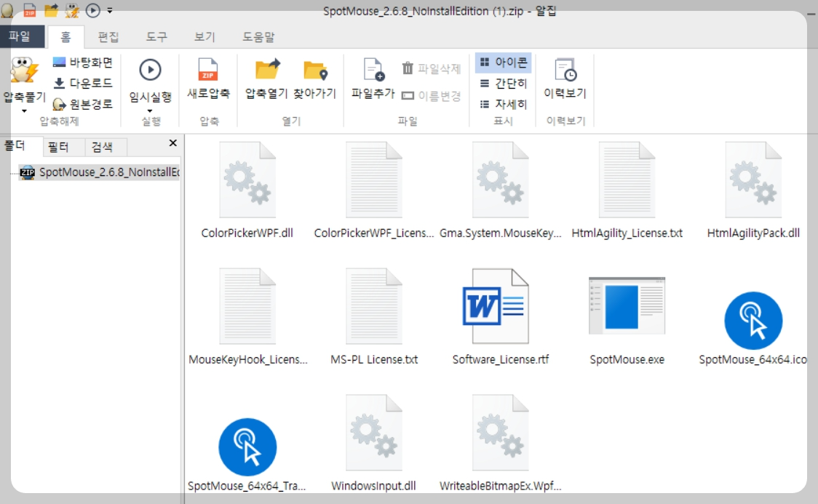The height and width of the screenshot is (504, 818).
Task: Switch to the 편집 ribbon tab
Action: click(108, 37)
